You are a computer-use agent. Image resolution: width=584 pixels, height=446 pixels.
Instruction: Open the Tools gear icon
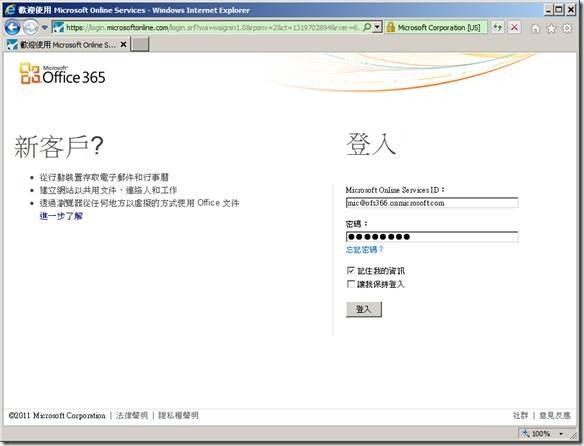coord(567,28)
